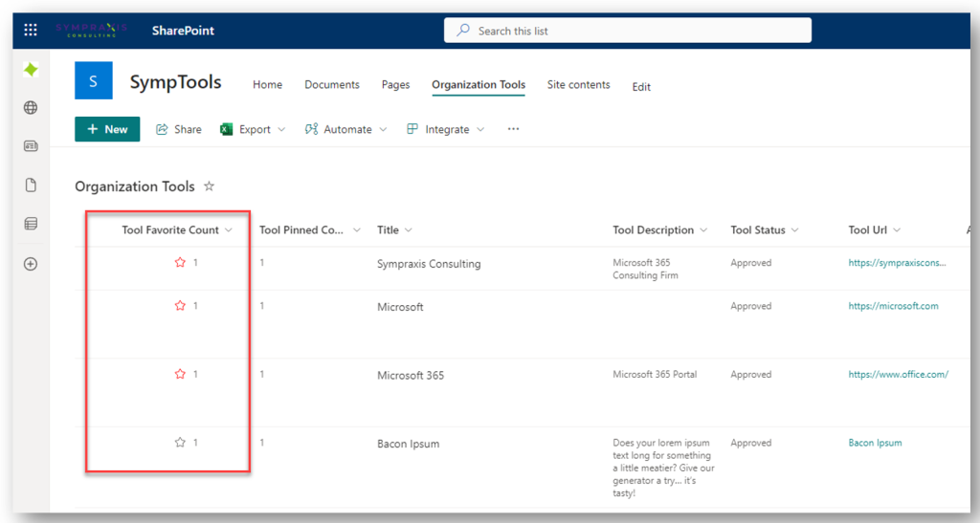The width and height of the screenshot is (980, 523).
Task: Expand the Automate dropdown arrow
Action: pyautogui.click(x=383, y=129)
